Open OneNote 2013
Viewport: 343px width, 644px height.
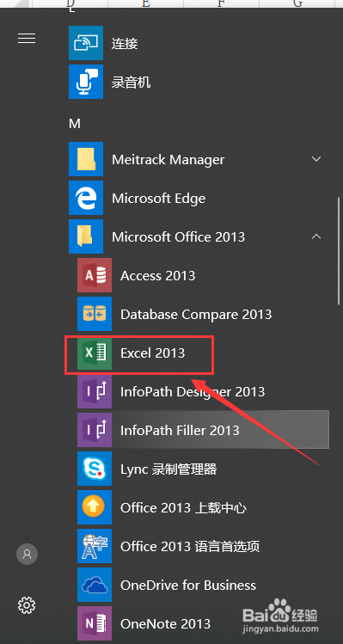pyautogui.click(x=199, y=624)
